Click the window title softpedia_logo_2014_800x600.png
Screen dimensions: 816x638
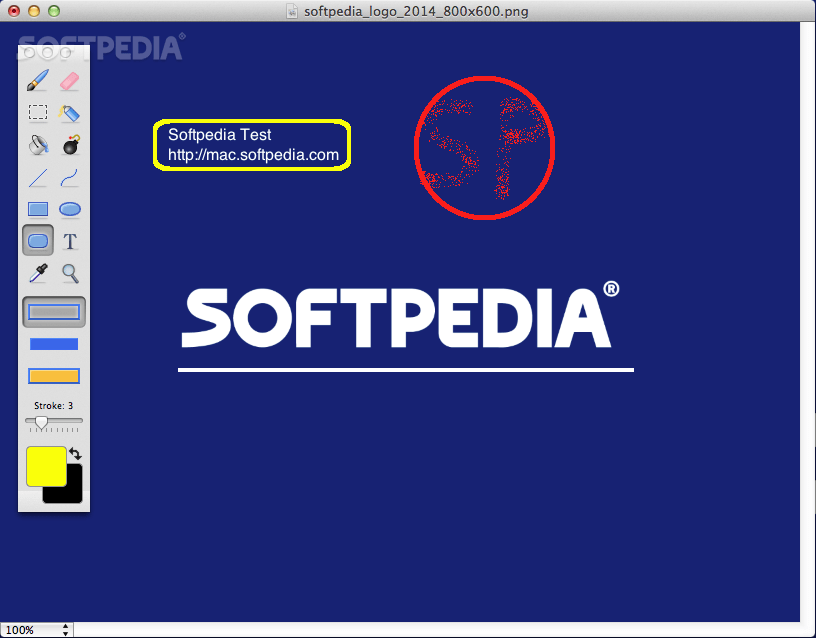[x=416, y=11]
